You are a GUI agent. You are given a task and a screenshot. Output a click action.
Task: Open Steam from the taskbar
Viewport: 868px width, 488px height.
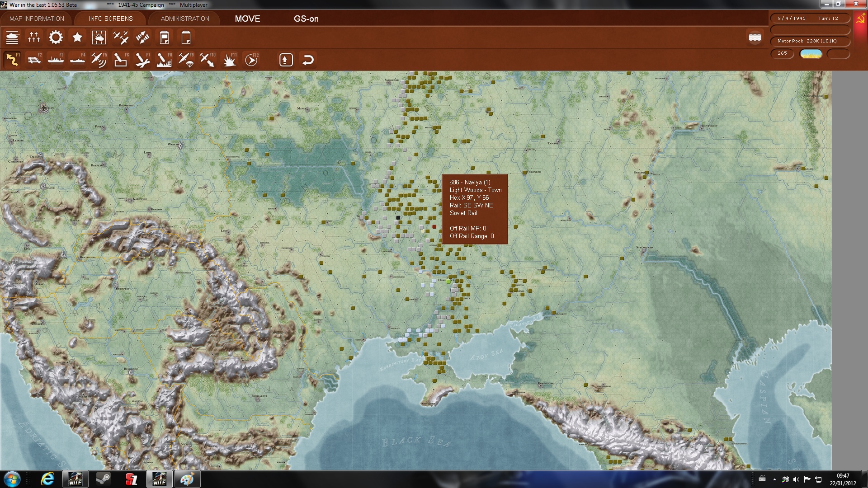[x=103, y=479]
